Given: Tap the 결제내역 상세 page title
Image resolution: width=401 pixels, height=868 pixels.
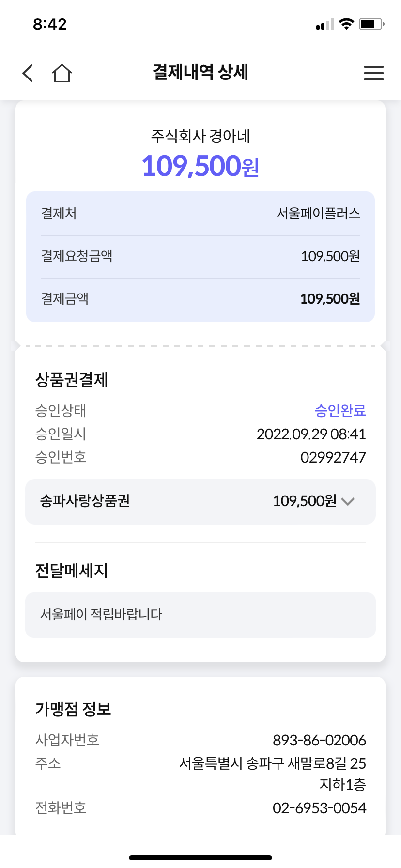Looking at the screenshot, I should (x=200, y=73).
